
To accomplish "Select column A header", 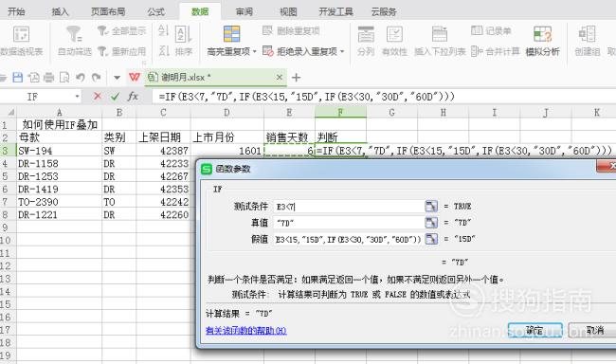I will [x=60, y=113].
